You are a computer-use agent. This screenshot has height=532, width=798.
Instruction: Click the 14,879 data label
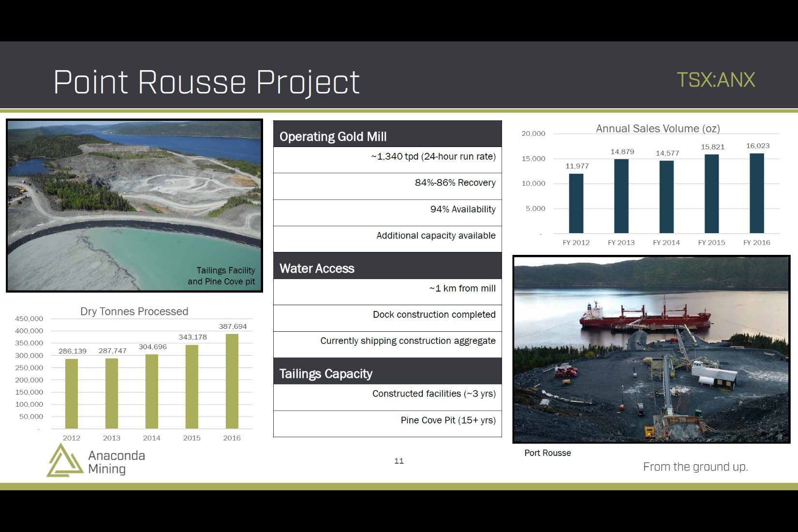coord(622,151)
